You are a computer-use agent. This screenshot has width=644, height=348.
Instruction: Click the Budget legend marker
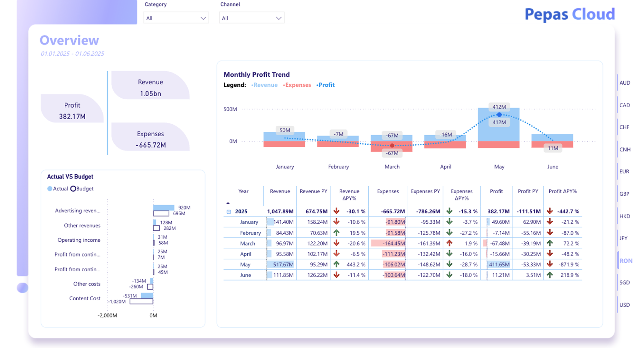pos(73,189)
